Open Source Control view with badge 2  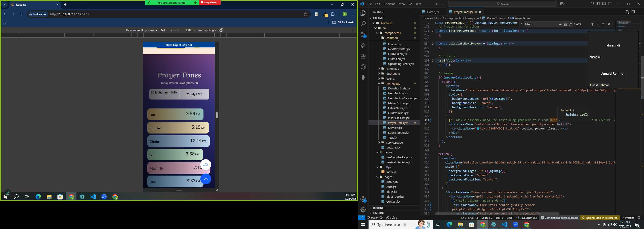click(363, 35)
